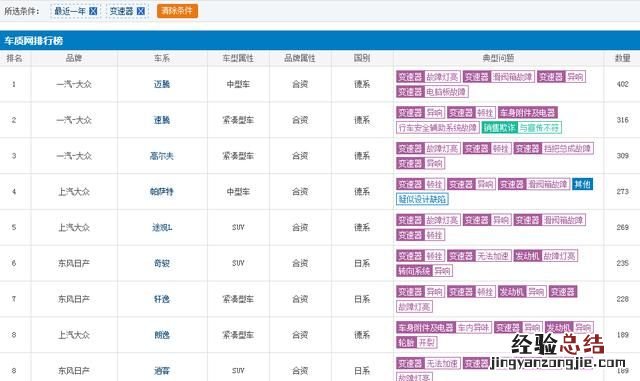640x381 pixels.
Task: Click count 309 in 高尔夫 row
Action: click(x=622, y=156)
